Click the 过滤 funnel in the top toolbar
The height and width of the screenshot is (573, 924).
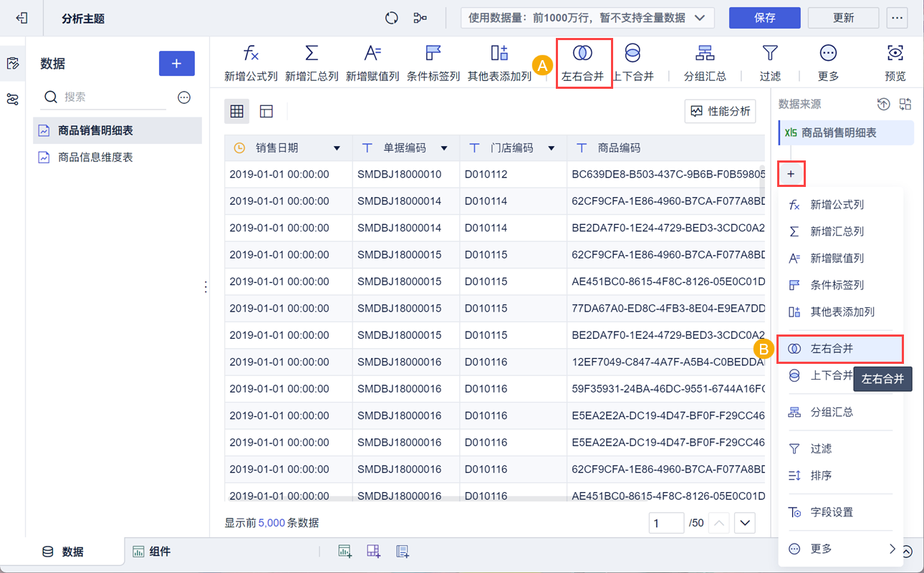[x=770, y=63]
